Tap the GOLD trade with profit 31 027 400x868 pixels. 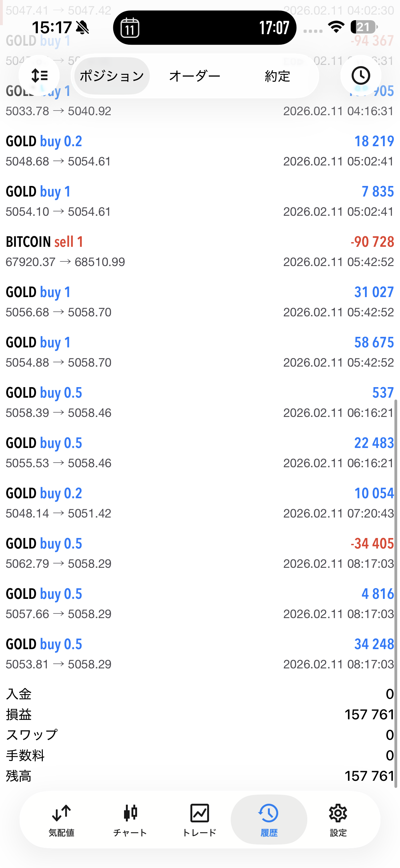pyautogui.click(x=200, y=301)
